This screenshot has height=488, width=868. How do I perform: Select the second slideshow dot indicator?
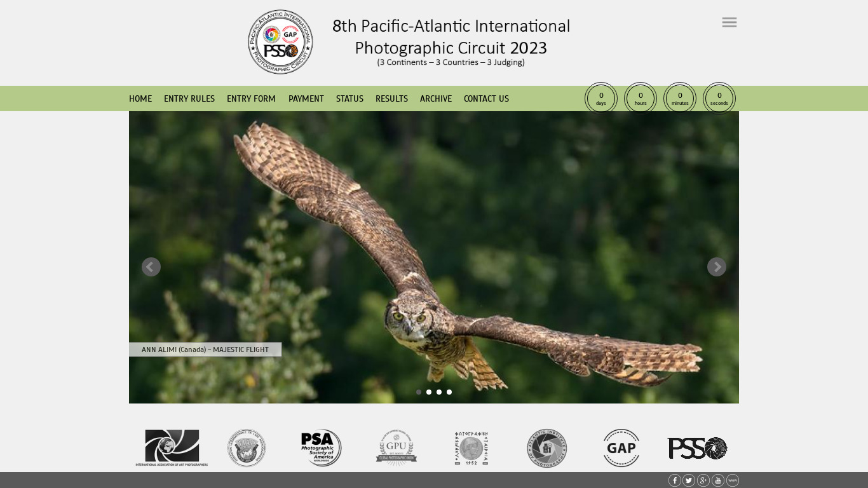(429, 392)
